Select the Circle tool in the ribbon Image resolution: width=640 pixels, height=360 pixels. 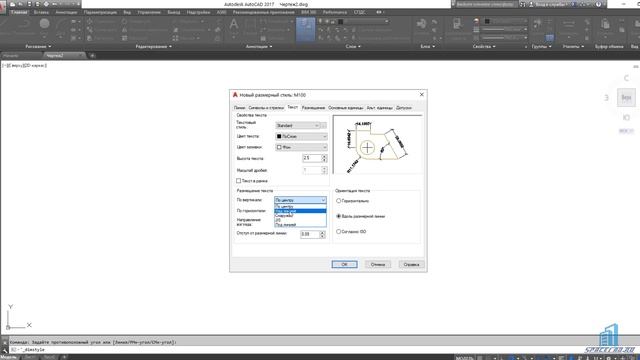coord(44,24)
